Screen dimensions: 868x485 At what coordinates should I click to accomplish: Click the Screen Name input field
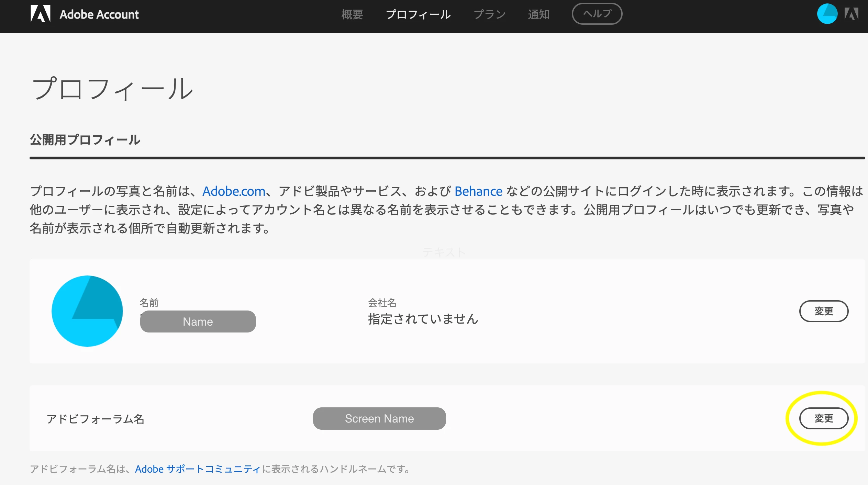[379, 418]
